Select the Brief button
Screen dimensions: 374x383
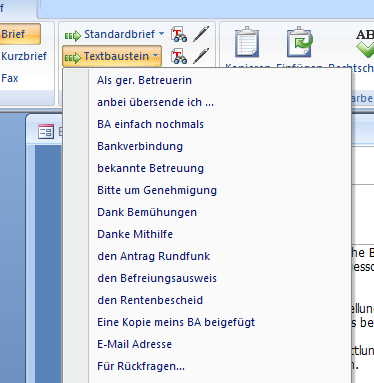[x=20, y=34]
